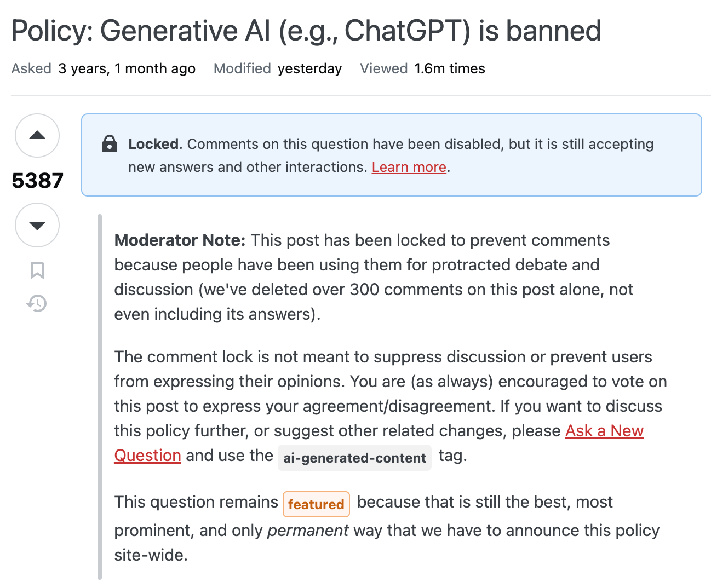Click the bold Locked label
The width and height of the screenshot is (711, 588).
[x=153, y=144]
